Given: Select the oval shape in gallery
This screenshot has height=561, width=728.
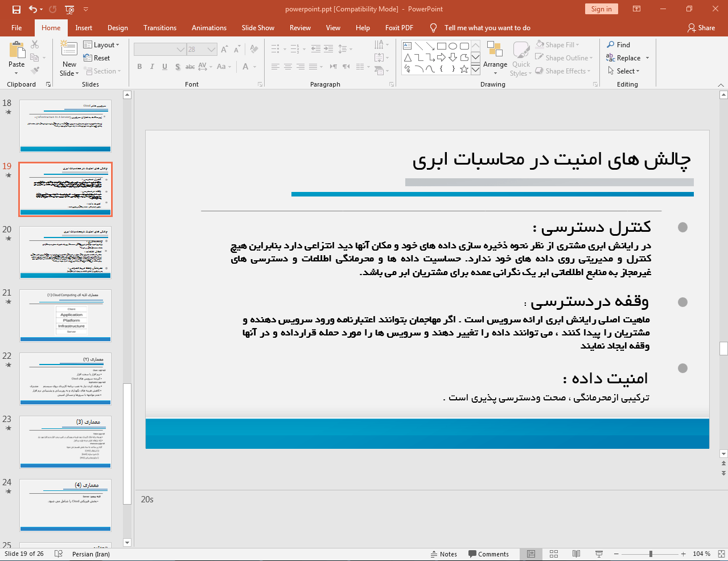Looking at the screenshot, I should coord(453,46).
